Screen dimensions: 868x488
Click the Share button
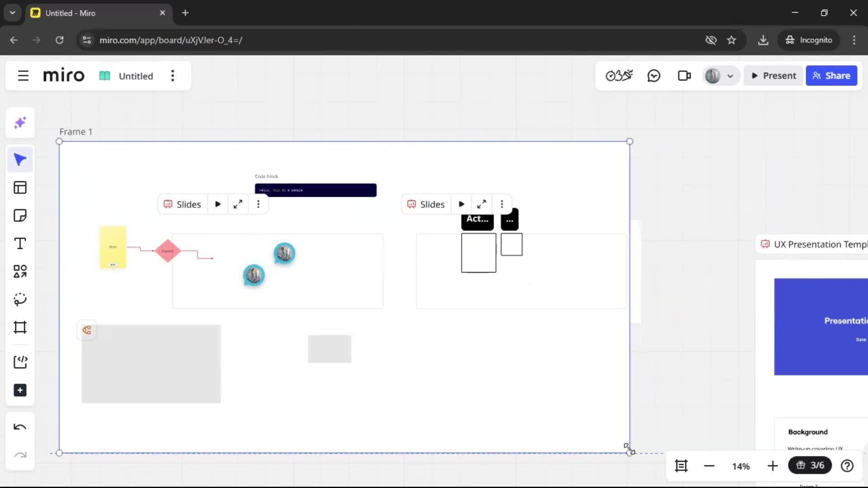coord(831,76)
